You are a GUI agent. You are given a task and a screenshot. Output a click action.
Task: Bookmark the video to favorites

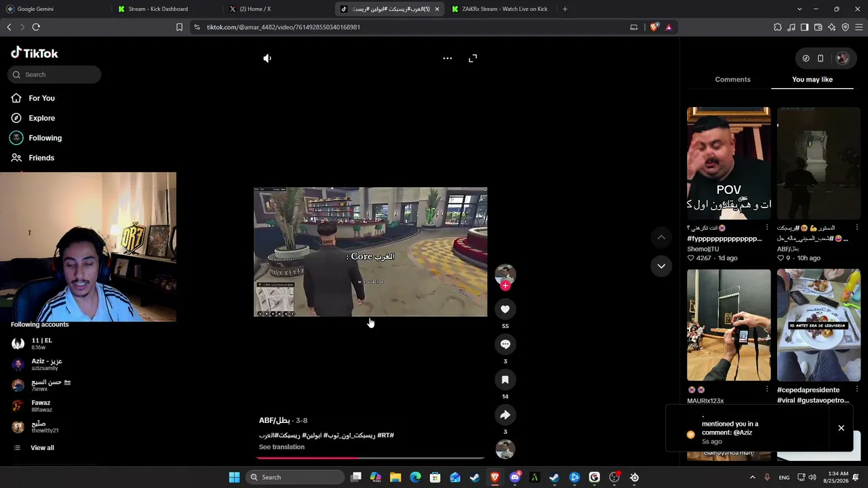click(x=505, y=380)
